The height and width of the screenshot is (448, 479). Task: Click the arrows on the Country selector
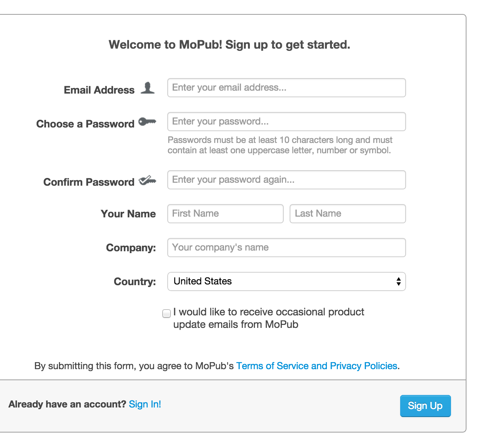pyautogui.click(x=398, y=281)
